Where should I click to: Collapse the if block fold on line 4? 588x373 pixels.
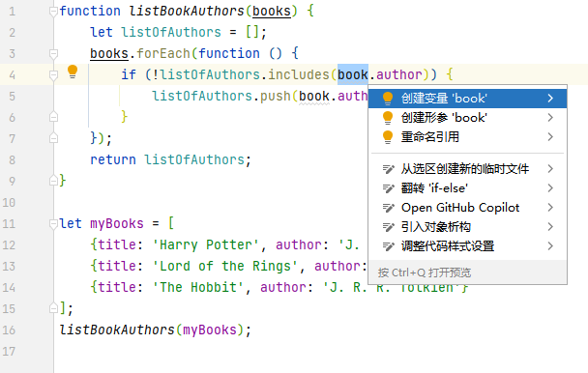(x=53, y=75)
